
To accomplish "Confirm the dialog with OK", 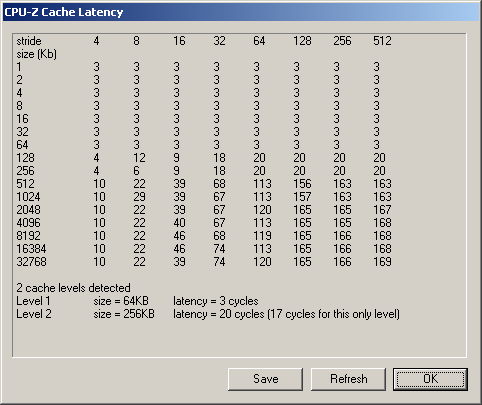I will point(430,379).
